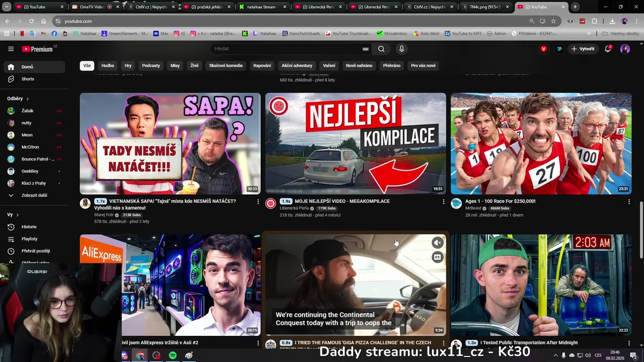
Task: Open the account avatar menu
Action: (x=625, y=49)
